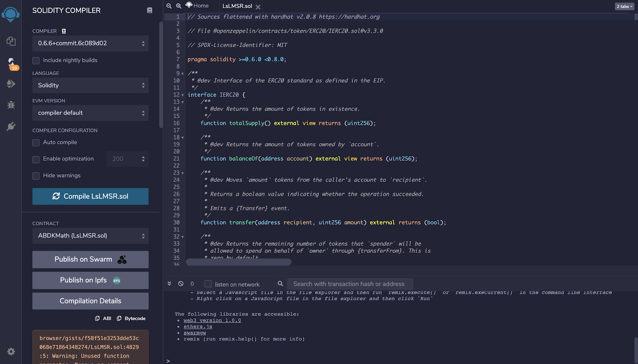Open the swarmgw link in terminal
Image resolution: width=638 pixels, height=364 pixels.
[x=195, y=333]
